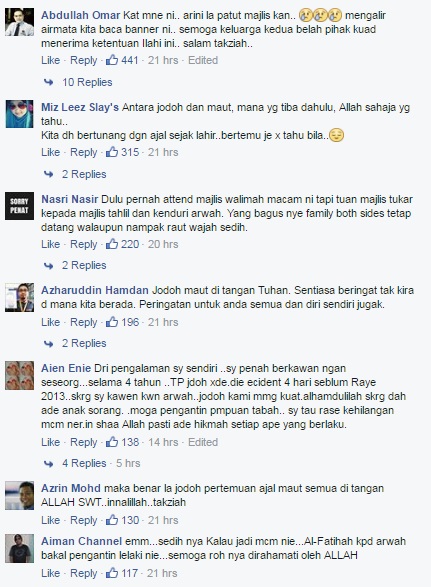Click thumbs-up icon next to 196

point(112,322)
